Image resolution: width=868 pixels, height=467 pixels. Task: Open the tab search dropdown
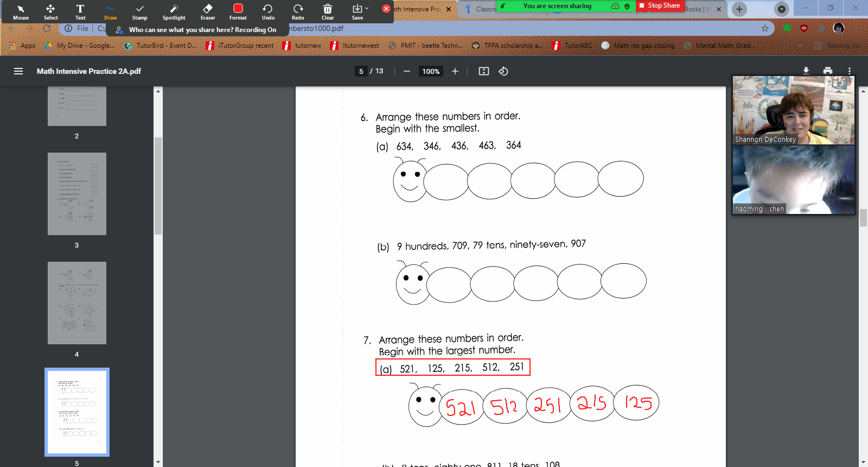click(x=781, y=9)
